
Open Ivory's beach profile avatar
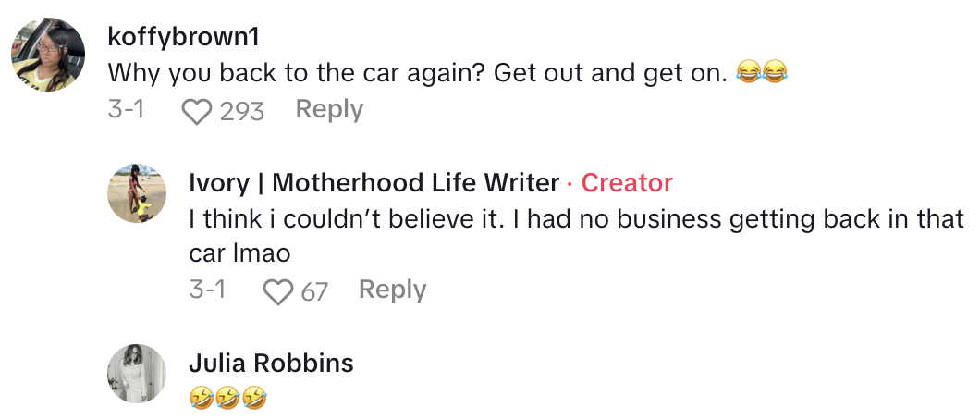coord(137,194)
